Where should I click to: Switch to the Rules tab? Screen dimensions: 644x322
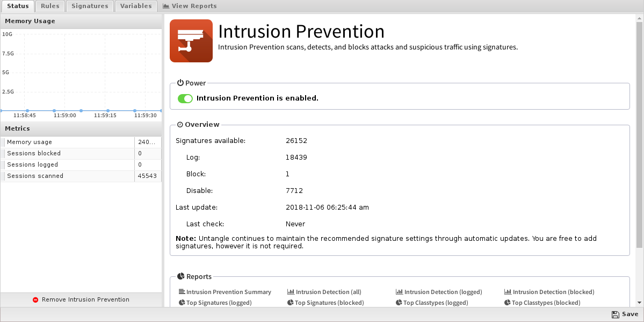tap(50, 6)
